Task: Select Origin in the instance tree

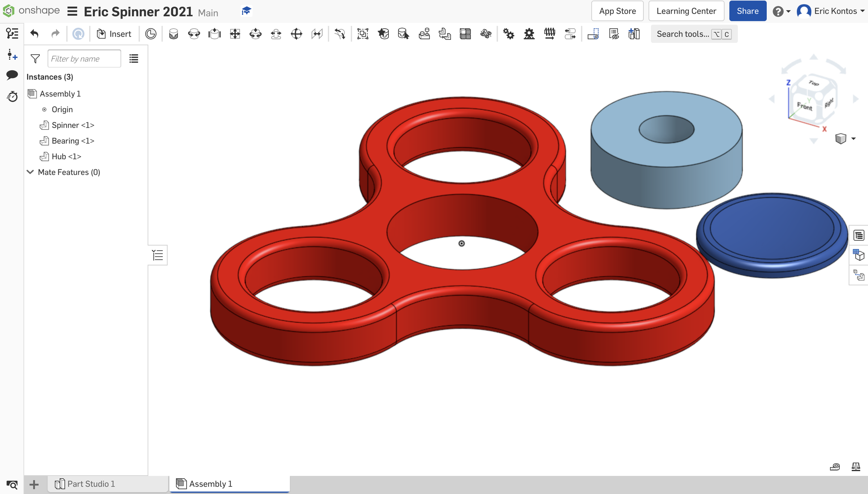Action: 62,109
